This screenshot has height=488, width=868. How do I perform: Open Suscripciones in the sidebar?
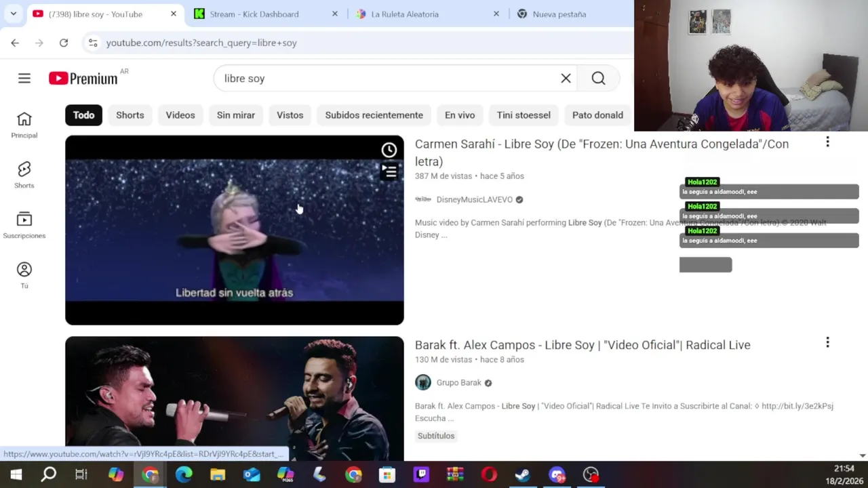point(24,226)
